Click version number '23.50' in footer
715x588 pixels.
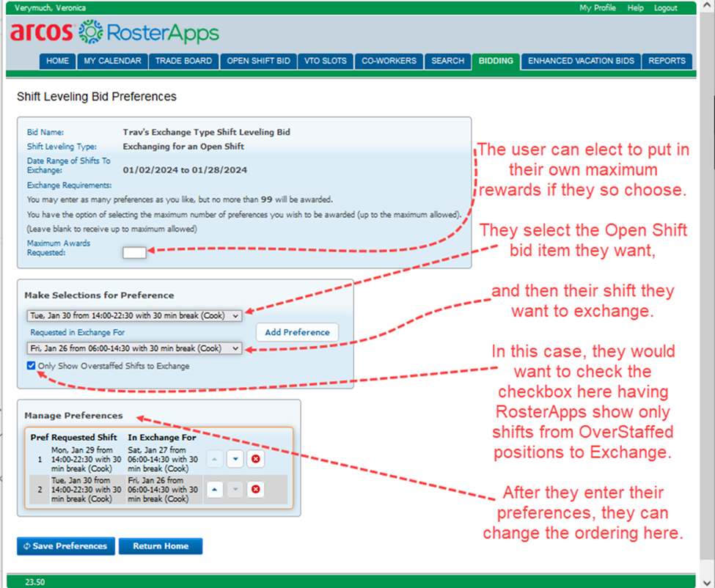point(35,582)
